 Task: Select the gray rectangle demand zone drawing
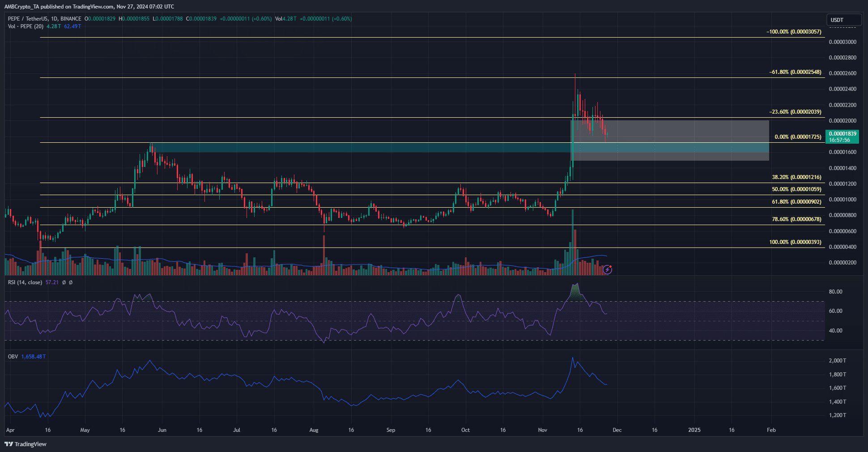click(670, 140)
